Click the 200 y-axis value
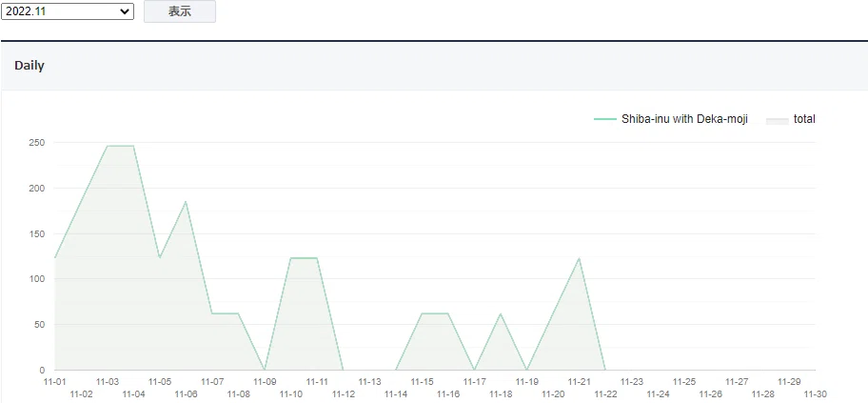The height and width of the screenshot is (403, 868). click(37, 188)
